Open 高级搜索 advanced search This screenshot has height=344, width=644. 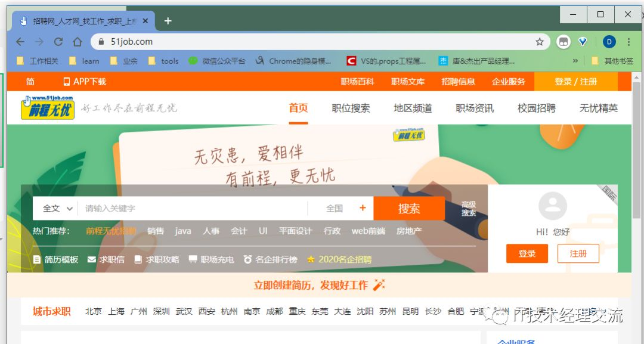[x=469, y=209]
